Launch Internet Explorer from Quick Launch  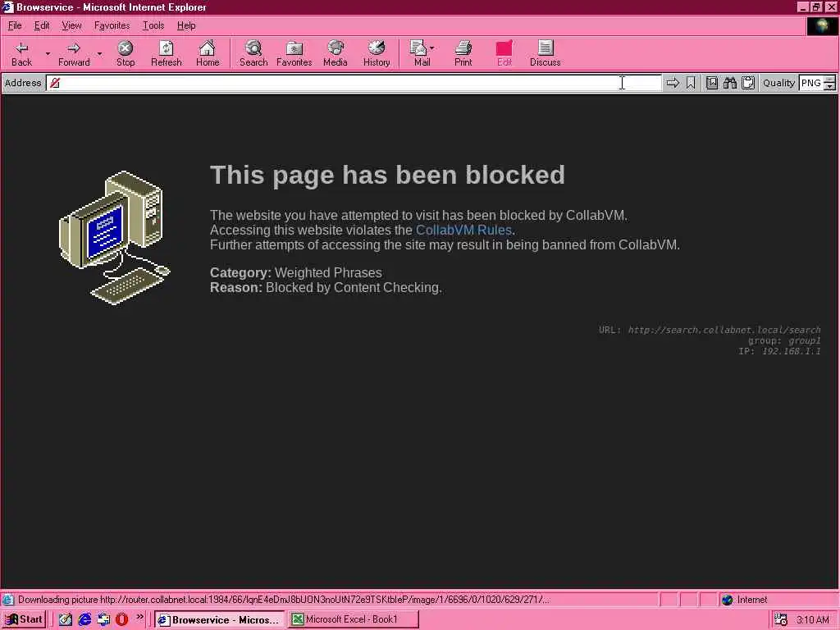pyautogui.click(x=84, y=619)
